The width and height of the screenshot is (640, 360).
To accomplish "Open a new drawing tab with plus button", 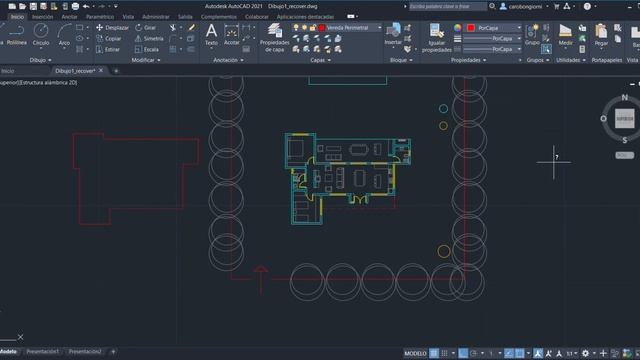I will (116, 71).
